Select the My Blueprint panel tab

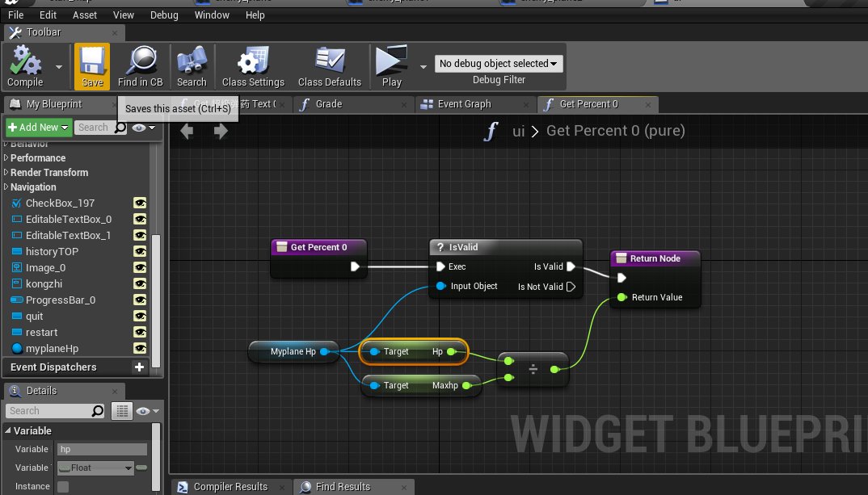(x=53, y=104)
